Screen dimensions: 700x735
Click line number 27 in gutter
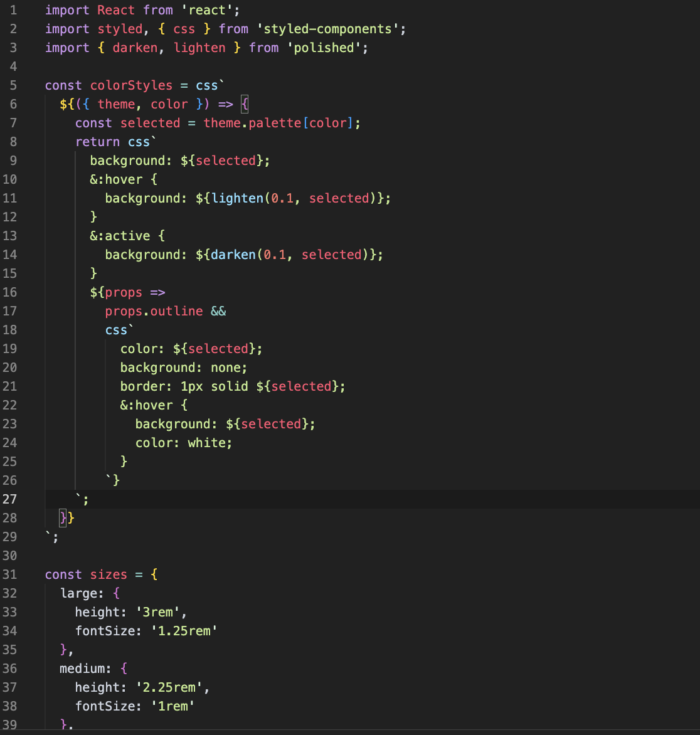coord(10,499)
